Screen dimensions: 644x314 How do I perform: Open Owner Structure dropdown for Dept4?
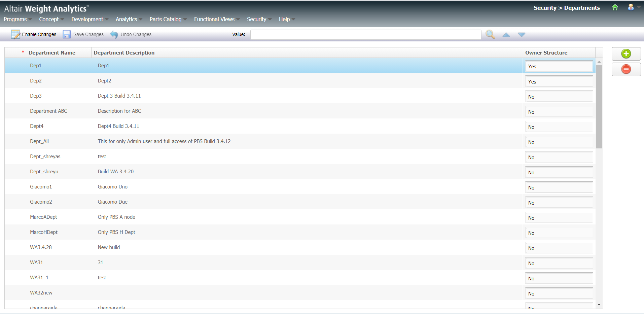point(559,127)
